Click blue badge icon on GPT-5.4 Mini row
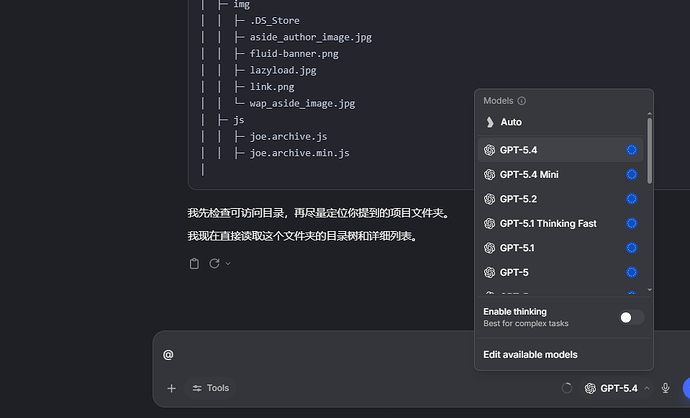The image size is (690, 418). [x=631, y=175]
